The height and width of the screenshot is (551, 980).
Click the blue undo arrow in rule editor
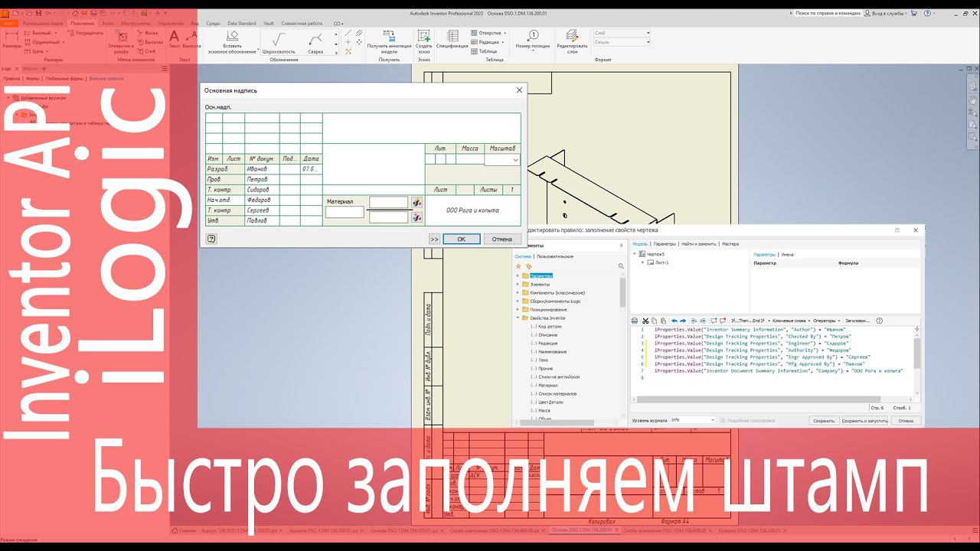[675, 321]
